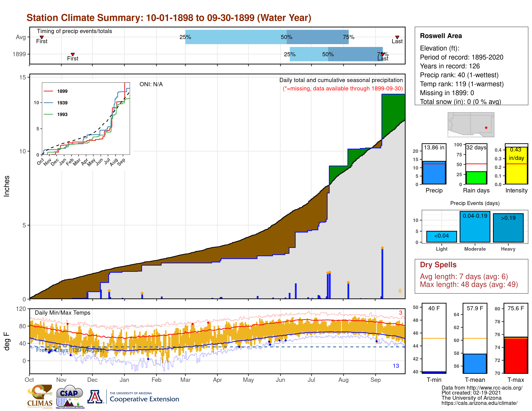Click the 'Elevation (ft):' line

coord(440,48)
